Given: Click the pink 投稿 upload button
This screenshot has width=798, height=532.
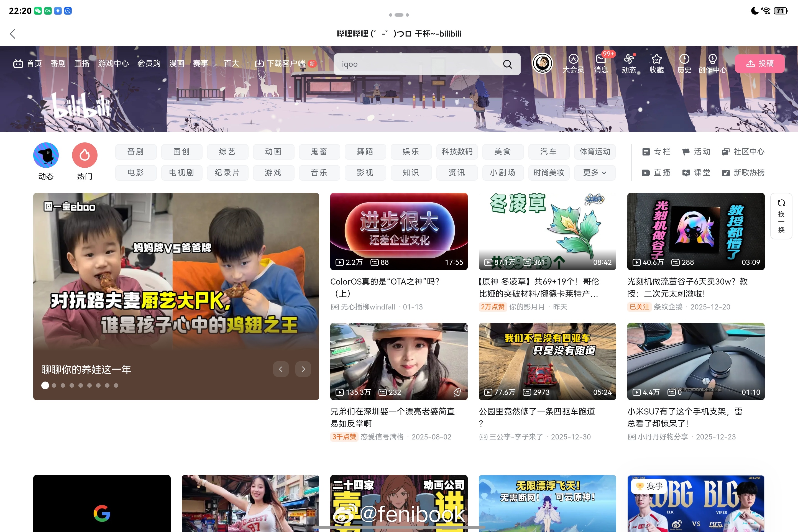Looking at the screenshot, I should tap(759, 63).
